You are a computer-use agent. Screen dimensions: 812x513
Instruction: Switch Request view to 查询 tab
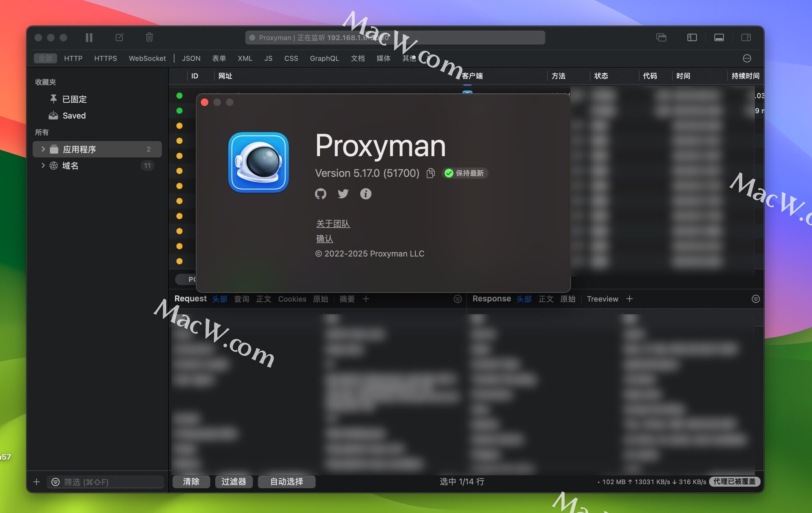pyautogui.click(x=241, y=299)
